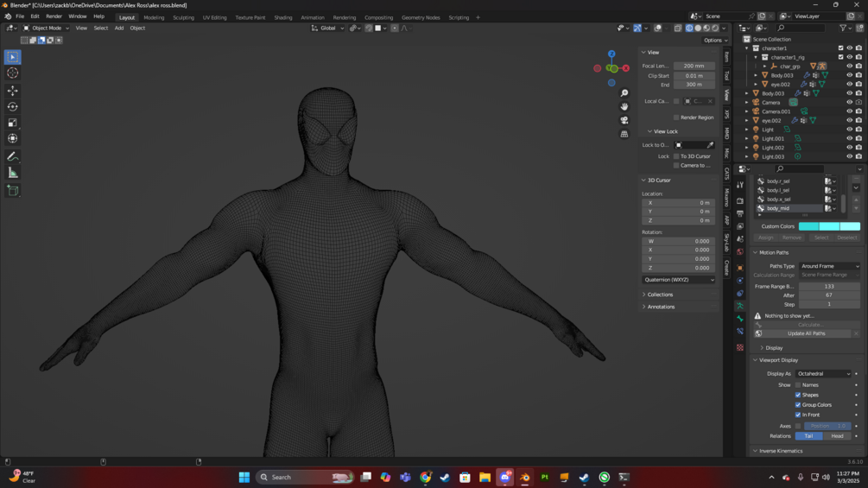Select the Measure tool
This screenshot has height=488, width=868.
(12, 173)
